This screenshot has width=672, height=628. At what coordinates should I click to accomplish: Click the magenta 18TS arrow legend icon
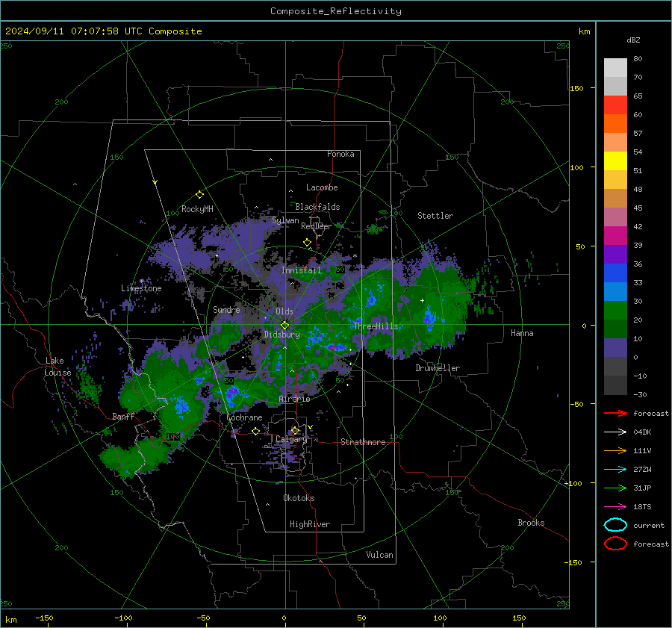[x=615, y=507]
